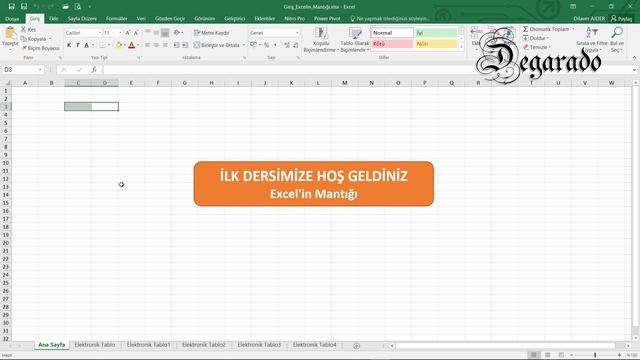Image resolution: width=640 pixels, height=360 pixels.
Task: Switch to the Formüller ribbon tab
Action: [116, 19]
